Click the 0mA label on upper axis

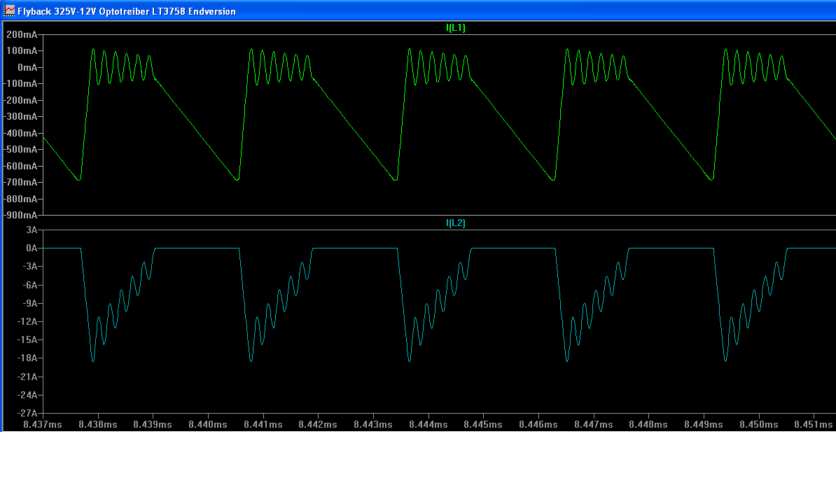coord(27,67)
